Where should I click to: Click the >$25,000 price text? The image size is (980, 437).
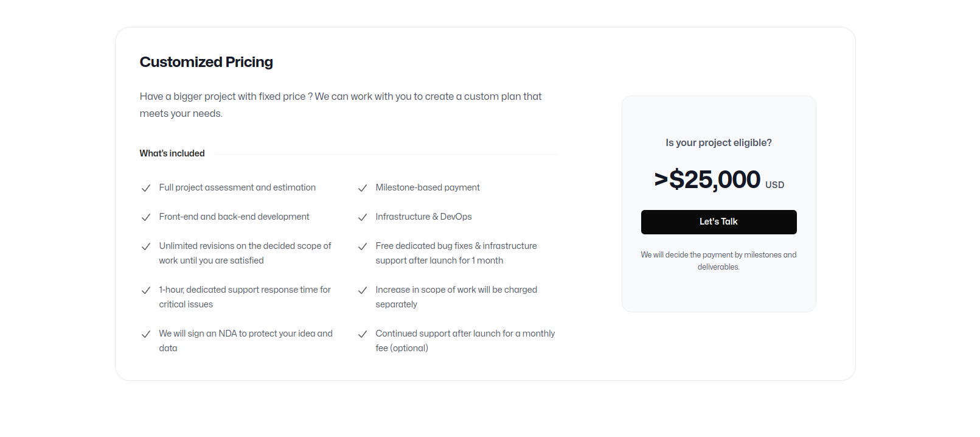coord(707,180)
